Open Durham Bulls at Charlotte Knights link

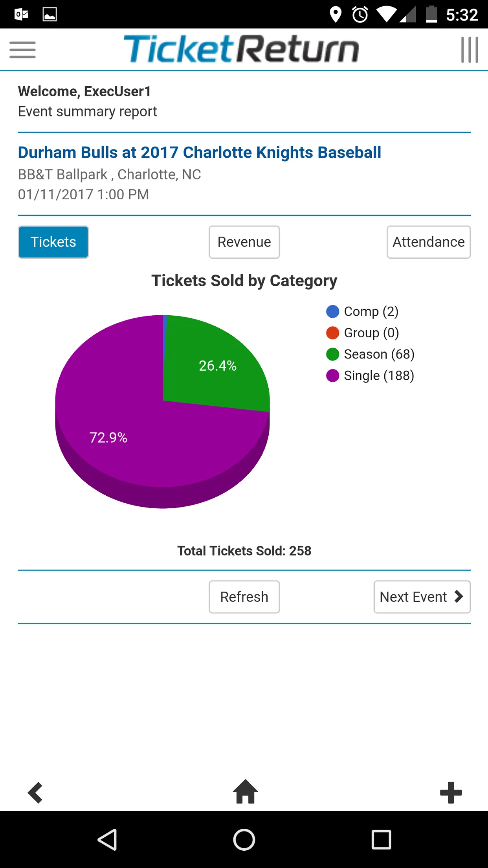[200, 153]
